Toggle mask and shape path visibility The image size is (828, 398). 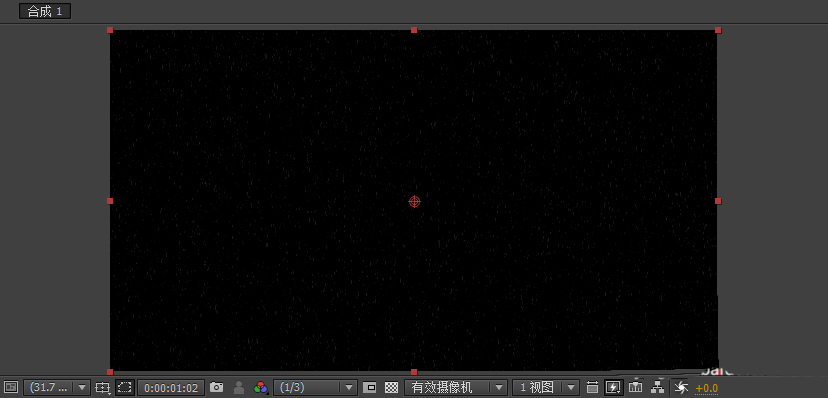tap(125, 387)
